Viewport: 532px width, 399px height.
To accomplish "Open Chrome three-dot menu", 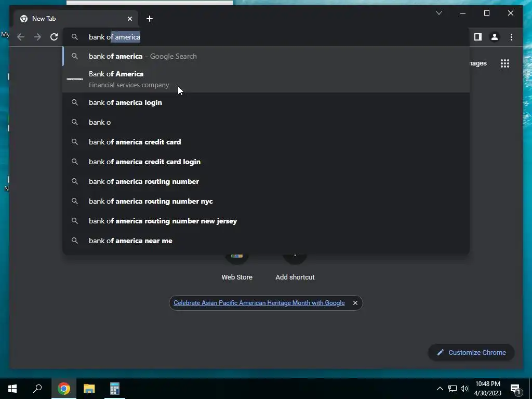I will point(512,37).
